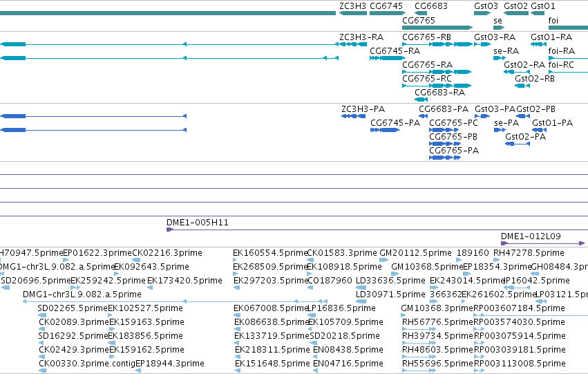Open the CG6745-PA protein label
The width and height of the screenshot is (588, 374).
(395, 123)
